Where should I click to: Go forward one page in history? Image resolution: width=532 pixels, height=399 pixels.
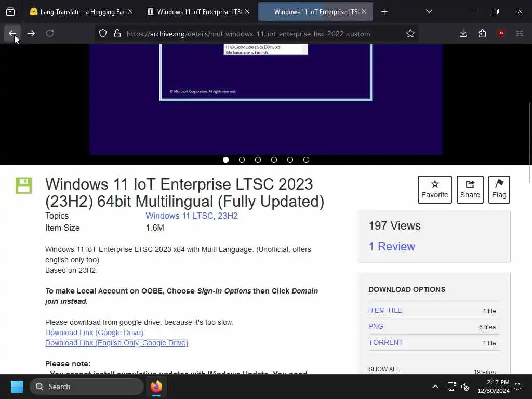pyautogui.click(x=31, y=33)
